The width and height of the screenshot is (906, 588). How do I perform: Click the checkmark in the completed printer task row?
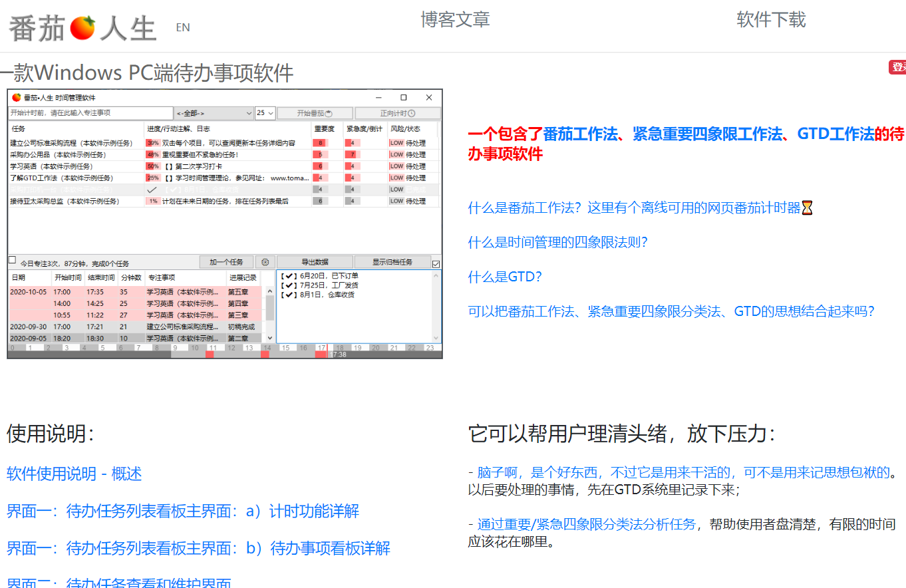coord(152,190)
